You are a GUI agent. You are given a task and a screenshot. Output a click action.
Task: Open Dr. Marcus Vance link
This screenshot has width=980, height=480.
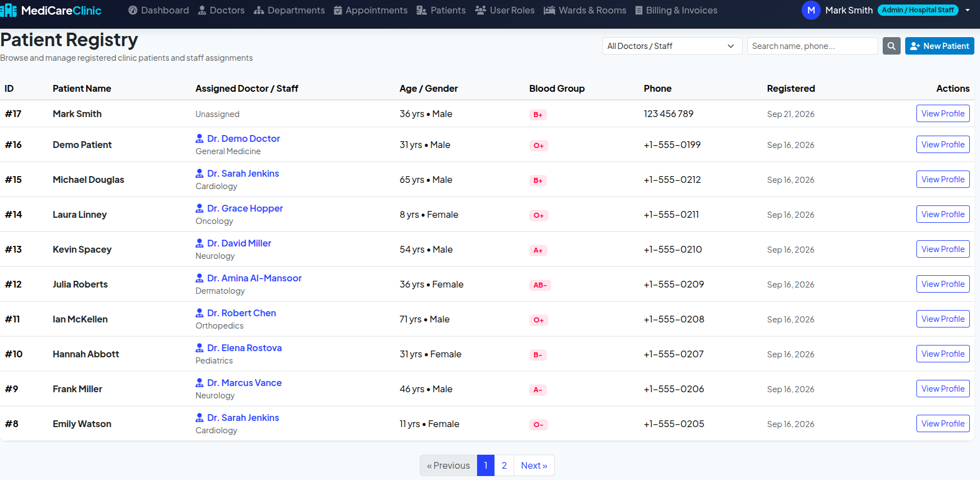tap(244, 383)
